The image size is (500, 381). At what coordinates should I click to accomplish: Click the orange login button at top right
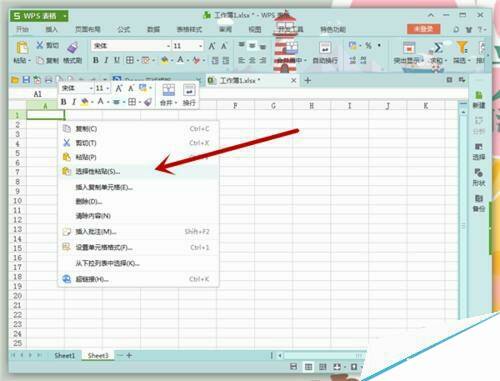[x=423, y=29]
